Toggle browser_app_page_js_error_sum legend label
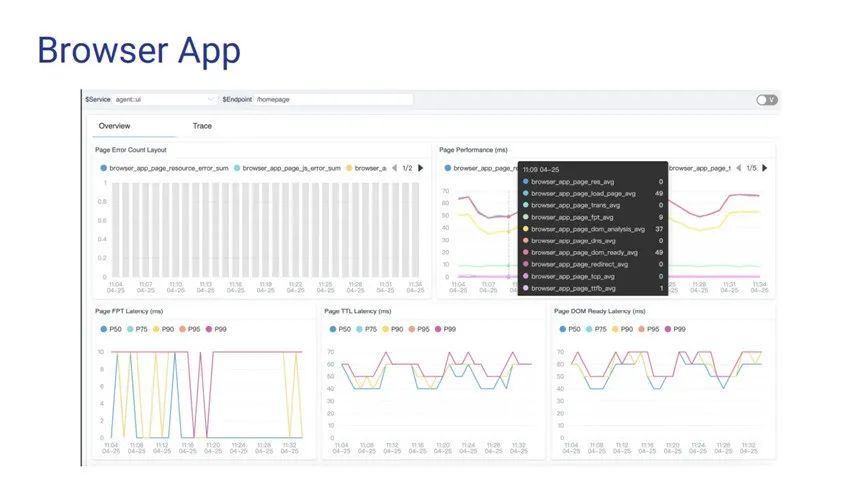852x485 pixels. [x=291, y=168]
